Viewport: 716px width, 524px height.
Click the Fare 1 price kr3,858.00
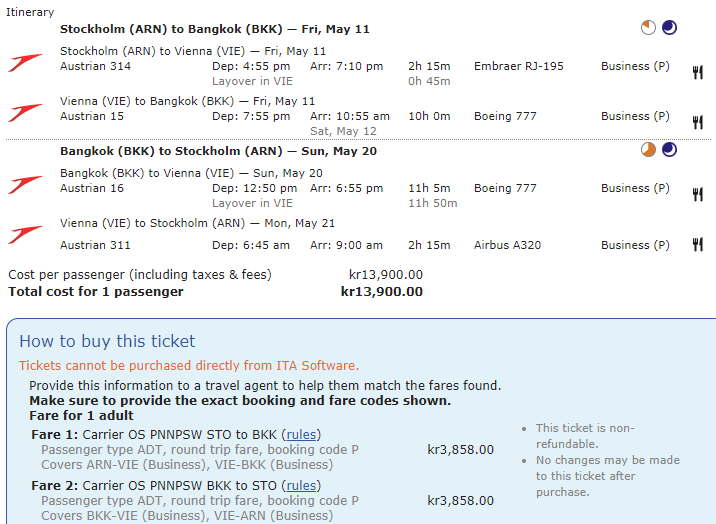[x=460, y=449]
